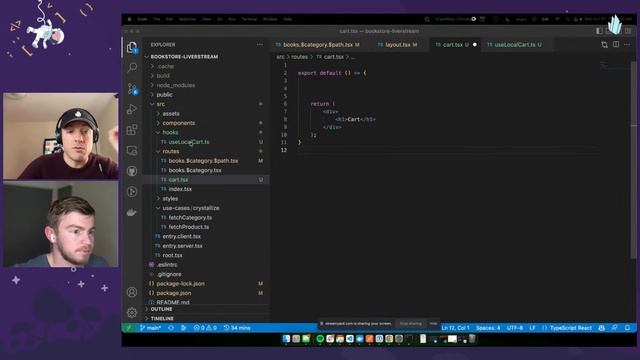Toggle the primary side bar layout button
640x360 pixels.
click(x=599, y=31)
